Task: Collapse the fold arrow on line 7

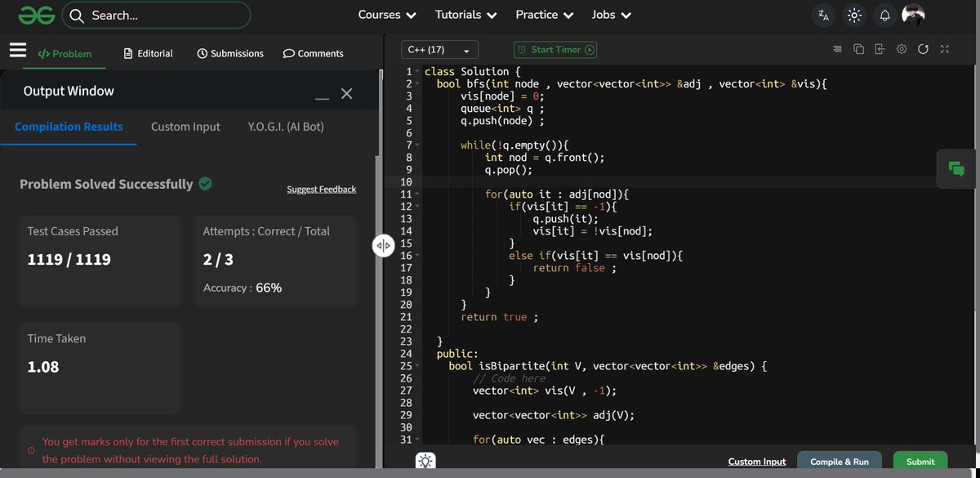Action: (417, 145)
